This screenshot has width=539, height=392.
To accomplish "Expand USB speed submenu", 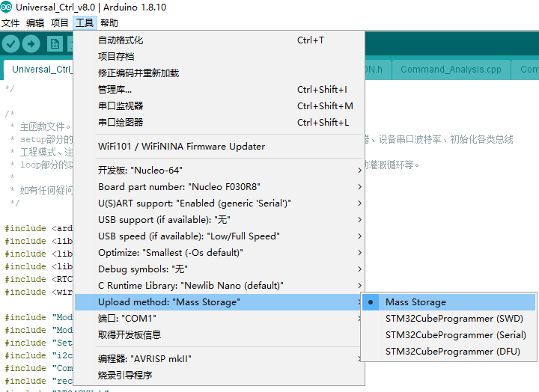I will pyautogui.click(x=219, y=236).
